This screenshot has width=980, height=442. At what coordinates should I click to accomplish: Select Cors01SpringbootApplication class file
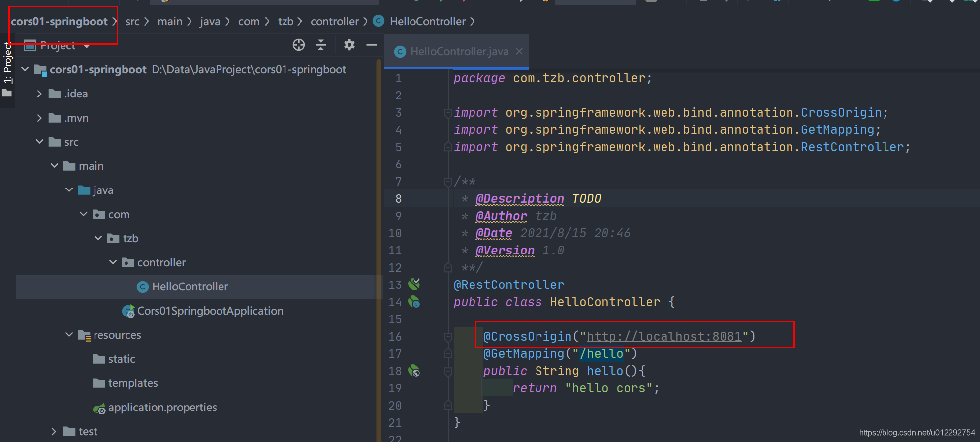tap(203, 311)
